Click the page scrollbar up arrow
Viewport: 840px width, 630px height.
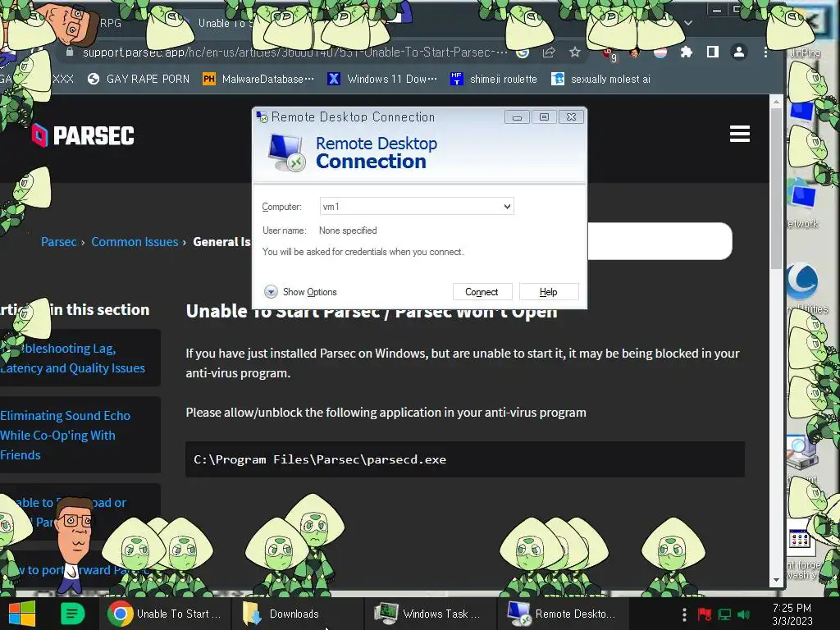(x=776, y=101)
